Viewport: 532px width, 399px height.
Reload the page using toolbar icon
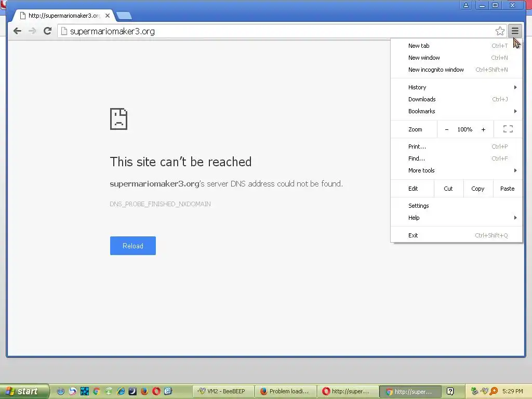pos(47,31)
